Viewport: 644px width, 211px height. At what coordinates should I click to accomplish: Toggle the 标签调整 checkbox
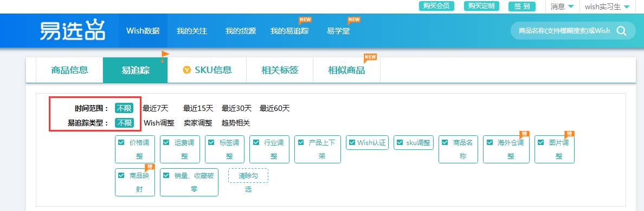tap(211, 143)
